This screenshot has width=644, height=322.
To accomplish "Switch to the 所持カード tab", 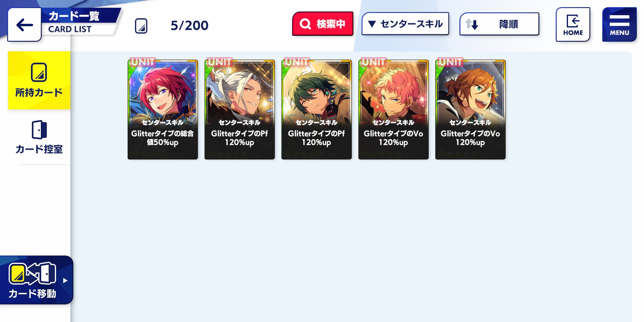I will click(39, 80).
